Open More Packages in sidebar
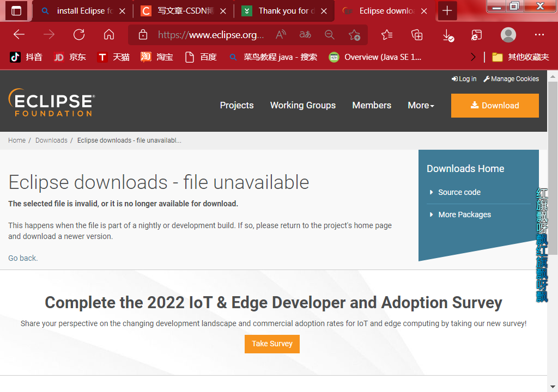The image size is (558, 392). point(464,215)
